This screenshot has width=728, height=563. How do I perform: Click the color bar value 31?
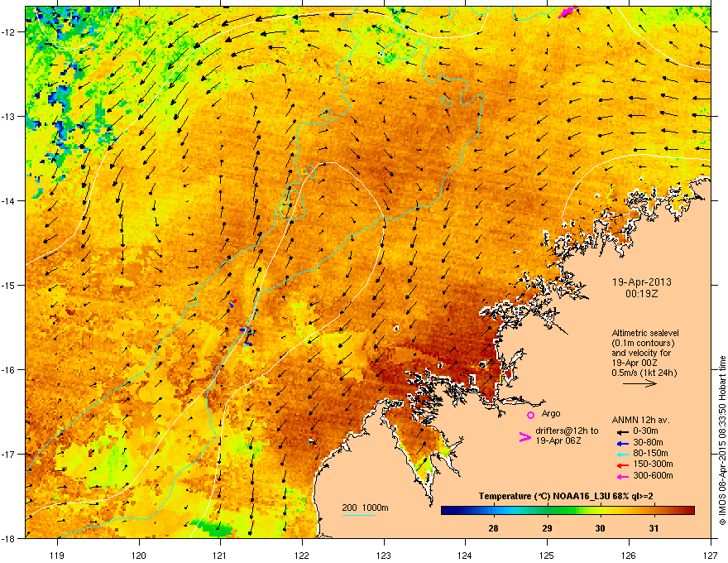click(654, 528)
